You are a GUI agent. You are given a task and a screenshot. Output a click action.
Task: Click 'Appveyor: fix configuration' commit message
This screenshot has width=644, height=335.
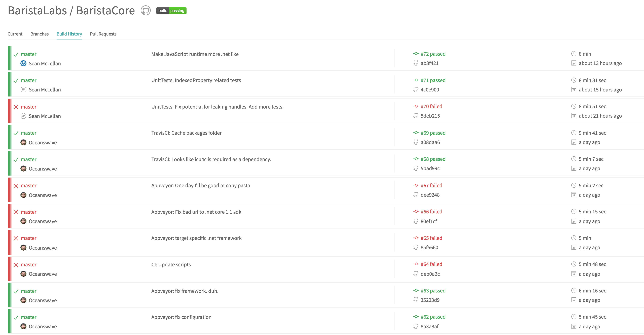(181, 317)
